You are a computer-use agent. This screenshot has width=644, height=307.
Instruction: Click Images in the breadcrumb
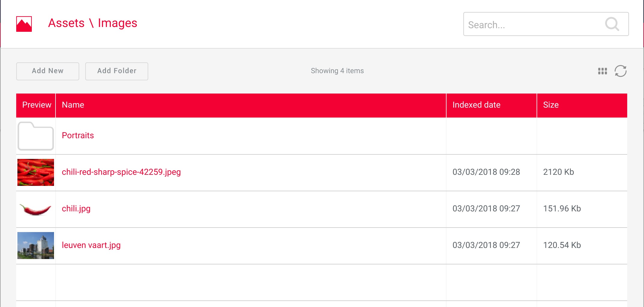click(x=117, y=23)
